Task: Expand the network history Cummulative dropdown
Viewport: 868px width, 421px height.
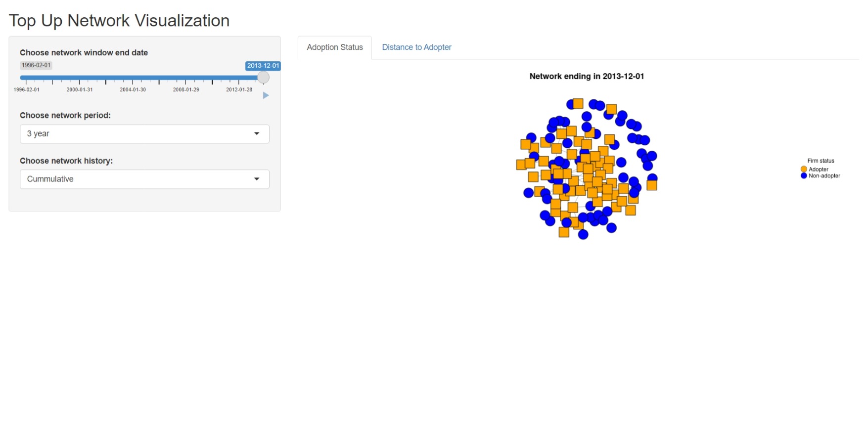Action: (144, 179)
